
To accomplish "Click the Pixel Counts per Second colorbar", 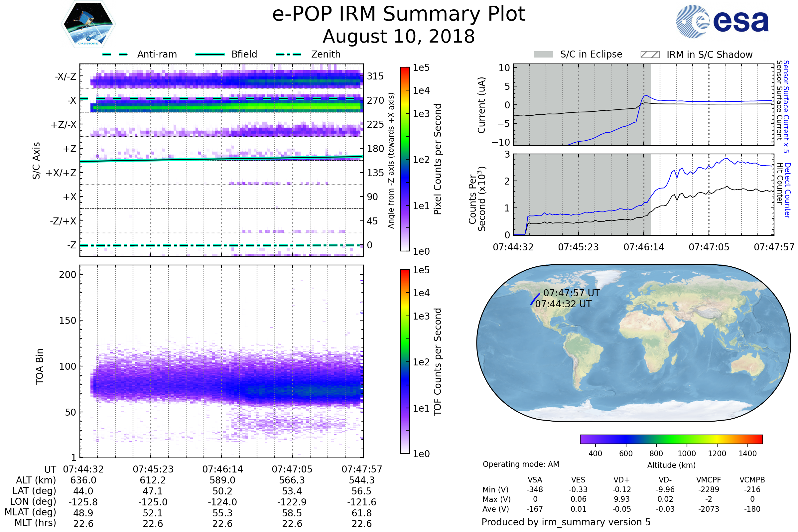I will [x=405, y=159].
